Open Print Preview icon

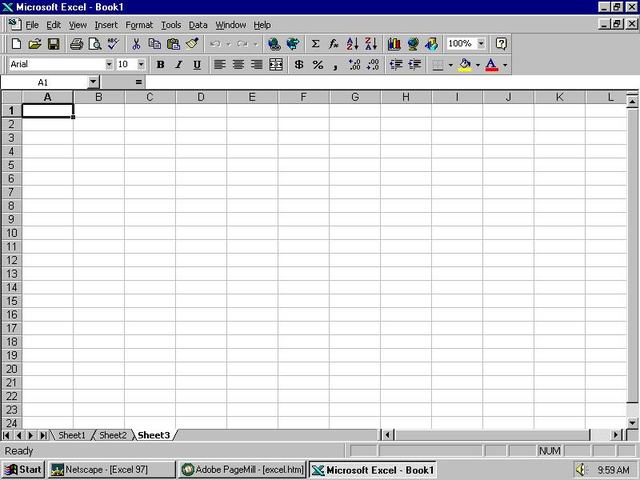tap(95, 44)
